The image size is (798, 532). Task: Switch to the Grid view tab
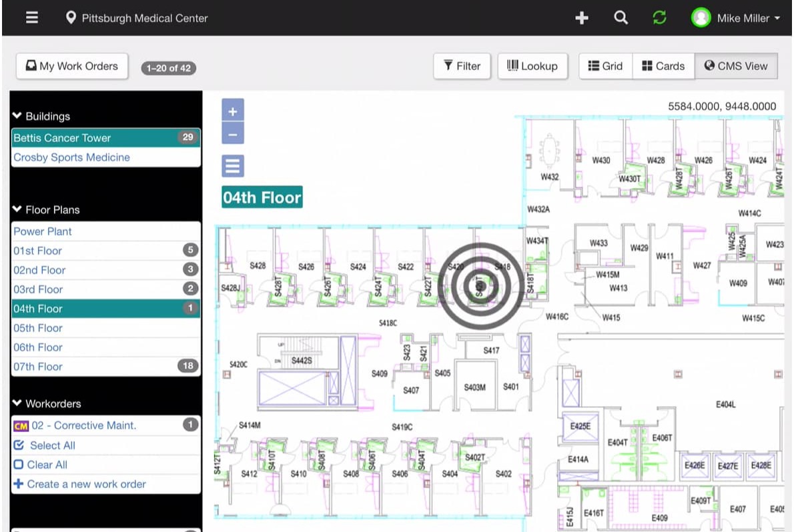pos(605,65)
